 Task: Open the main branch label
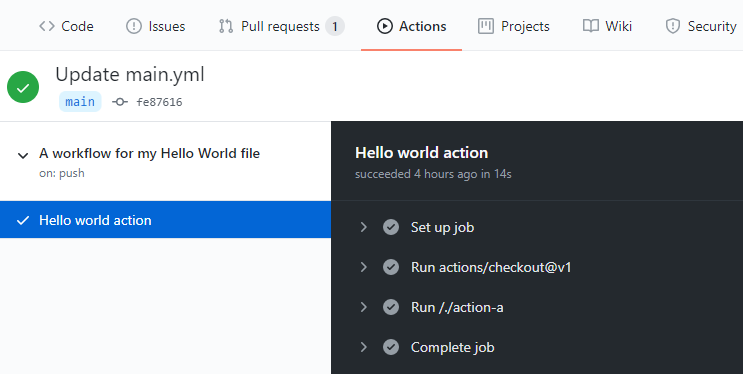pyautogui.click(x=80, y=101)
